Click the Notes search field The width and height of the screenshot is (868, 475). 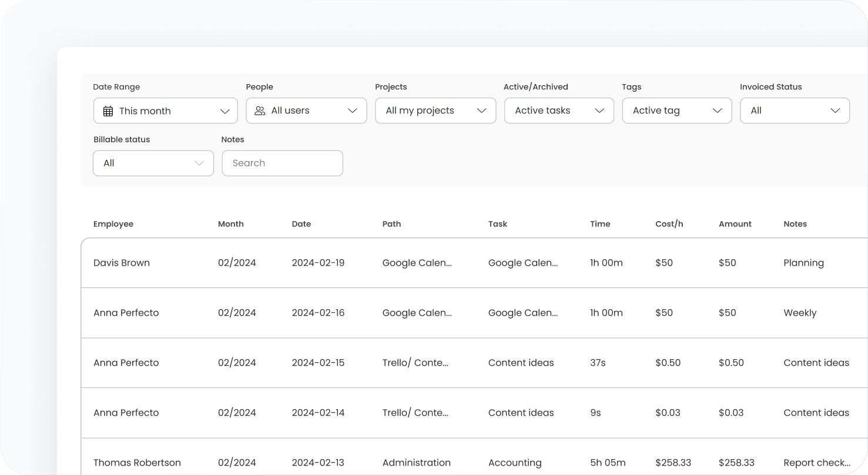click(x=282, y=163)
